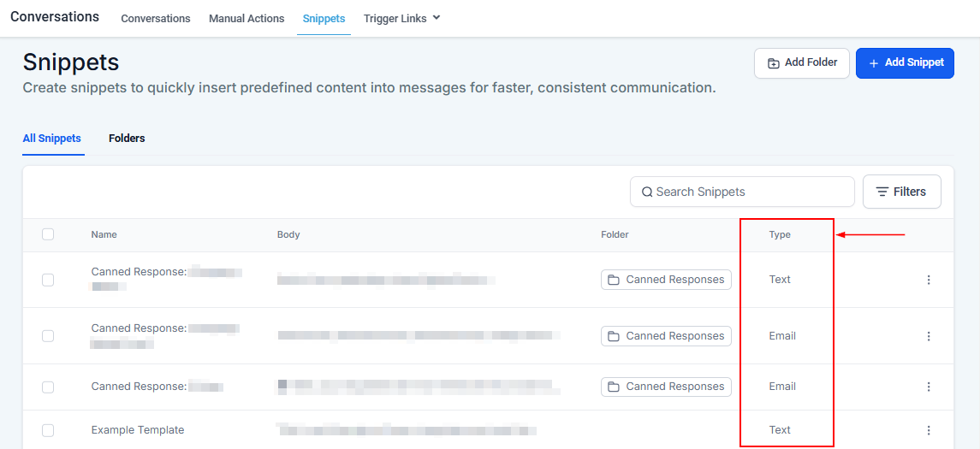Open three-dot menu for first Text snippet row
The image size is (980, 449).
click(x=929, y=280)
